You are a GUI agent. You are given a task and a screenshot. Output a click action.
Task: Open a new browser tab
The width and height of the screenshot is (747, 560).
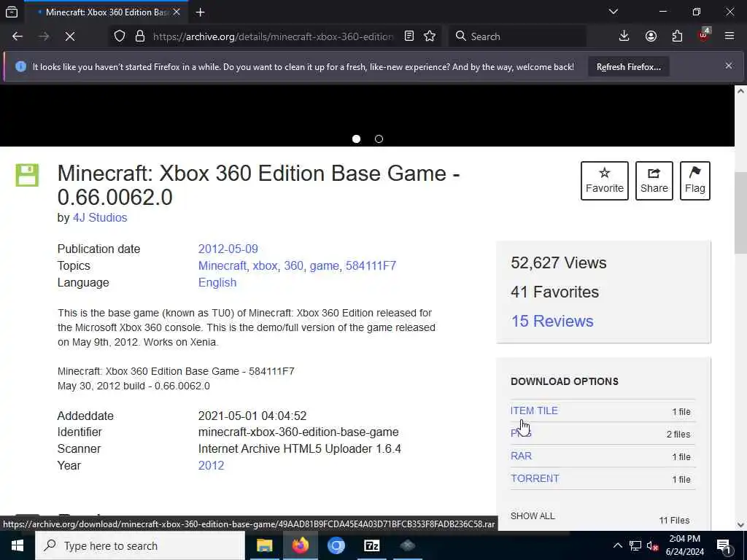(200, 12)
